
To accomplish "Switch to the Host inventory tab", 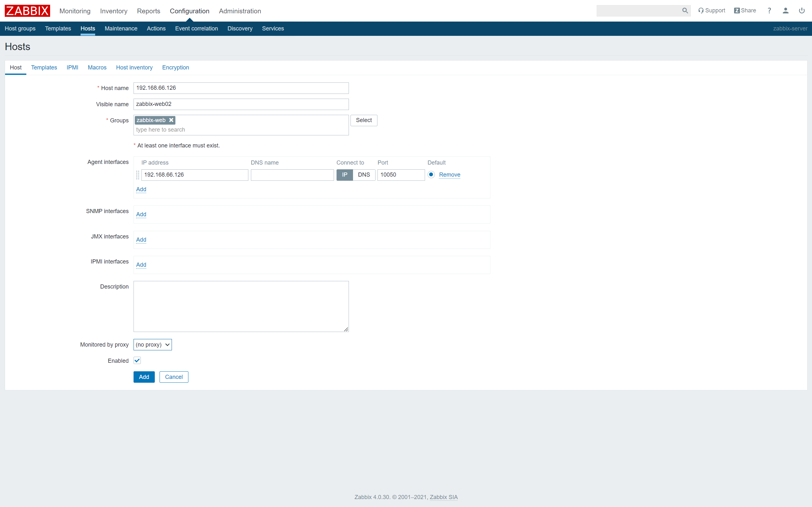I will (x=134, y=68).
